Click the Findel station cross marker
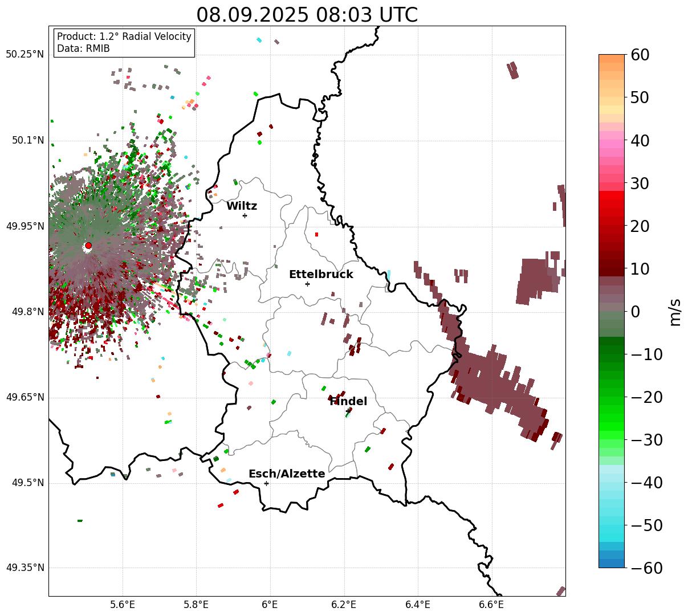 348,411
